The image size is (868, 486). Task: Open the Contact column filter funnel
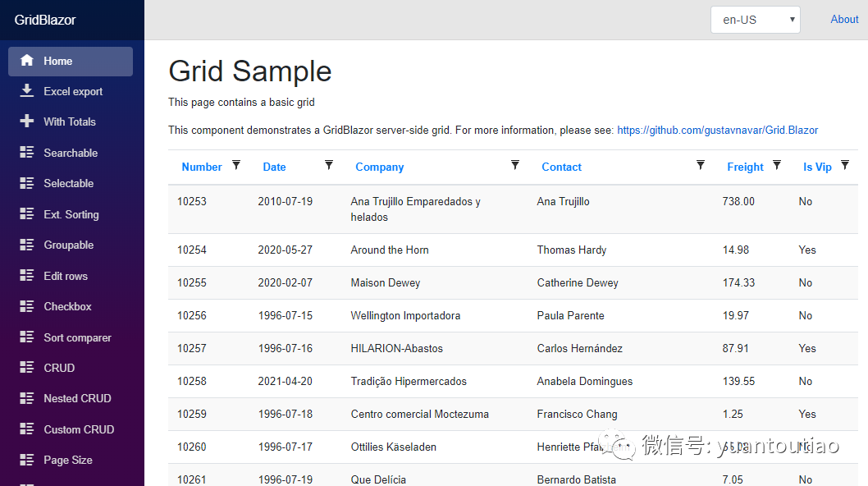(701, 165)
